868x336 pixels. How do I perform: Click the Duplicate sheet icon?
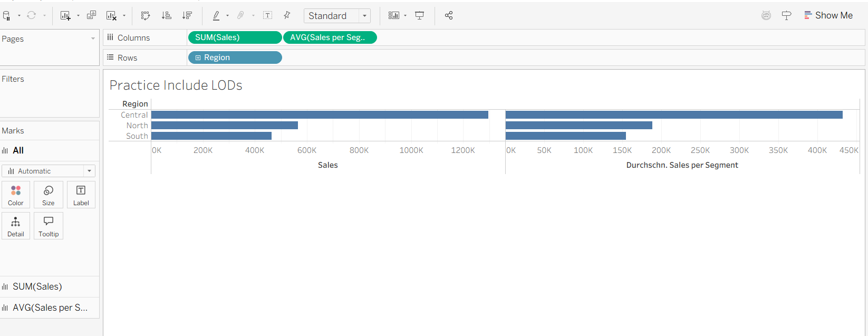pos(91,15)
